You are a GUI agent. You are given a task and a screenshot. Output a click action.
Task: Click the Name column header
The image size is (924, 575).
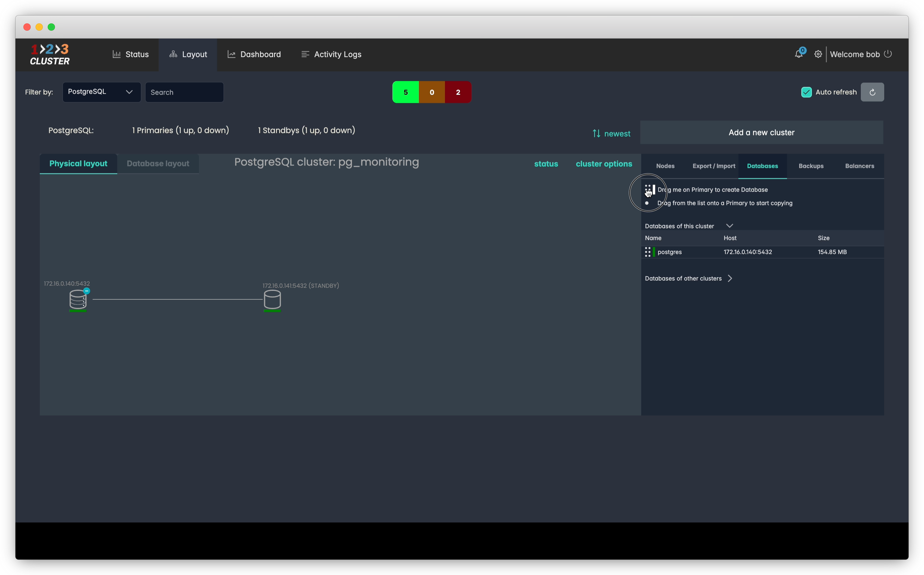pos(653,238)
